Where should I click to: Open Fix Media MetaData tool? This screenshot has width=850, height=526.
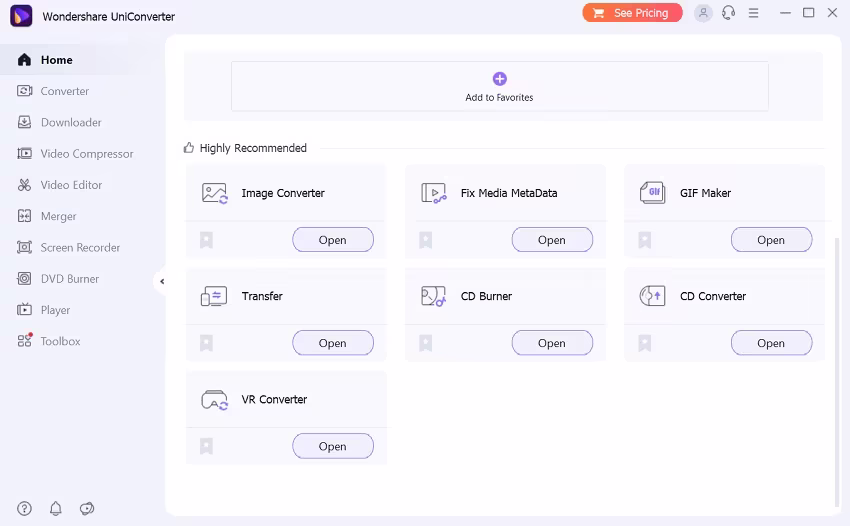pyautogui.click(x=552, y=240)
